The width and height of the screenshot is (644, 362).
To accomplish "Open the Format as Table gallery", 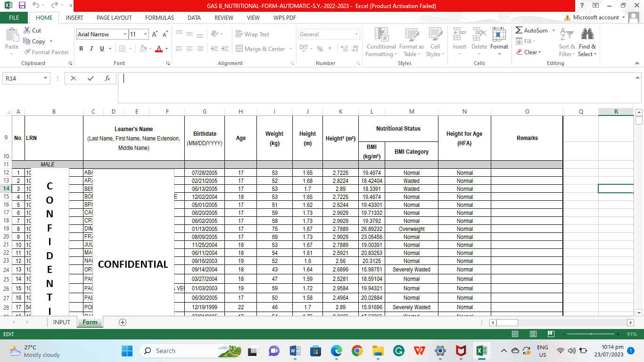I will (411, 42).
